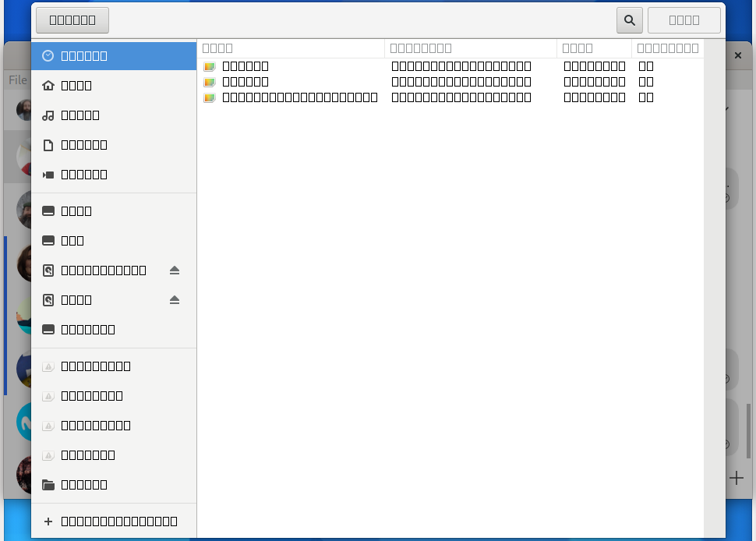756x541 pixels.
Task: Sort files by the first column header
Action: pos(217,48)
